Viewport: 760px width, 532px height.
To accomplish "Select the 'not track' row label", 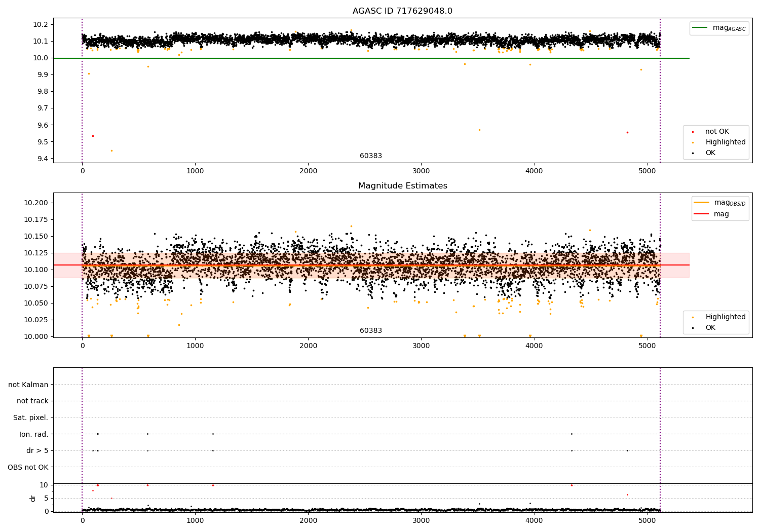I will tap(32, 401).
